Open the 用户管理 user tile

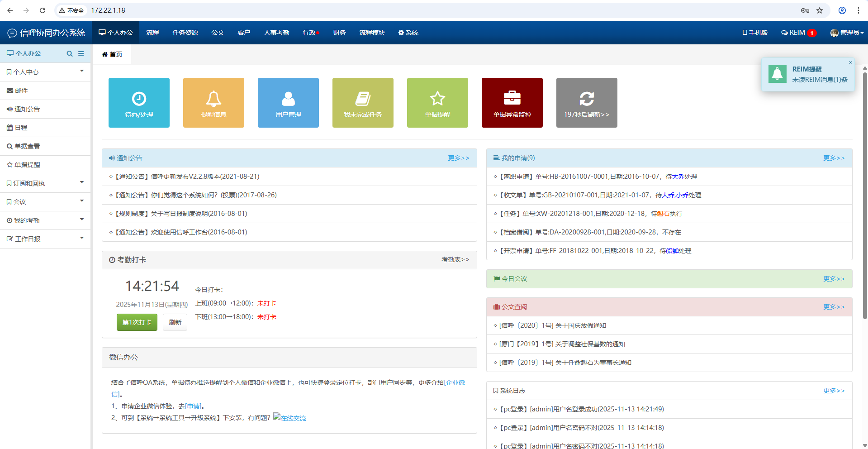tap(288, 103)
